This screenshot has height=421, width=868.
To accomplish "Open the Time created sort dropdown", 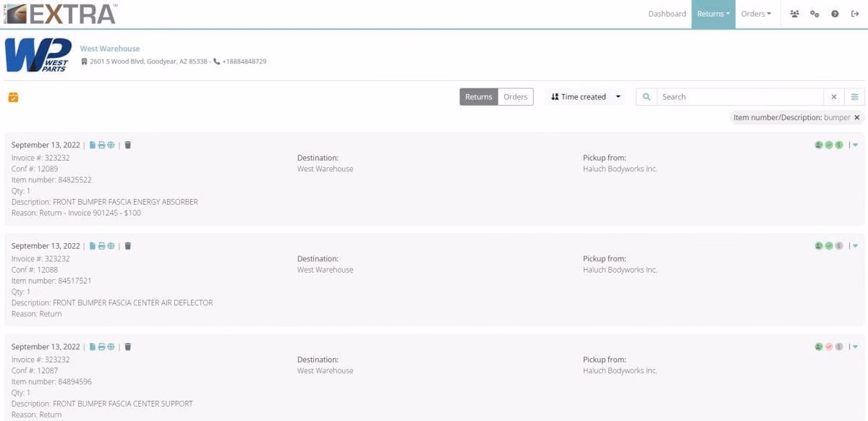I will 586,97.
